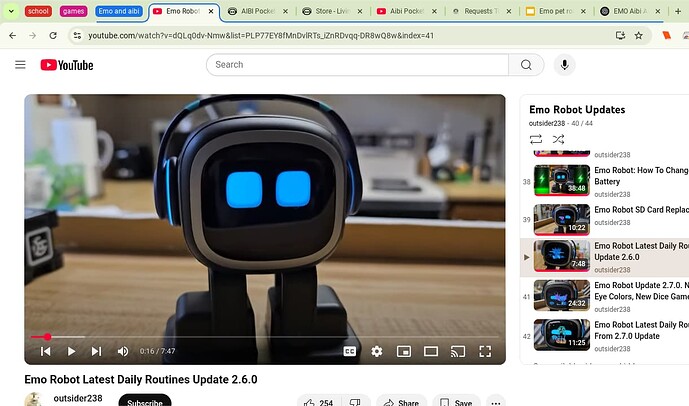Seek on the video progress bar

coord(265,337)
